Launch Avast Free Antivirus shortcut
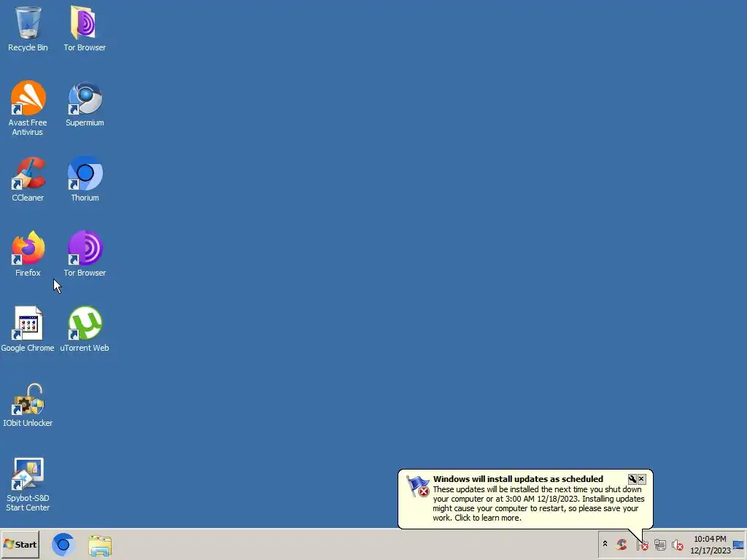Screen dimensions: 747x560 point(28,108)
